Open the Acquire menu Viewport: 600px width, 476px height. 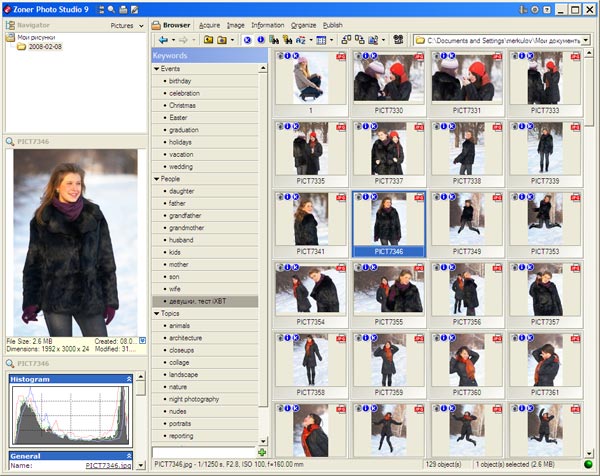209,24
